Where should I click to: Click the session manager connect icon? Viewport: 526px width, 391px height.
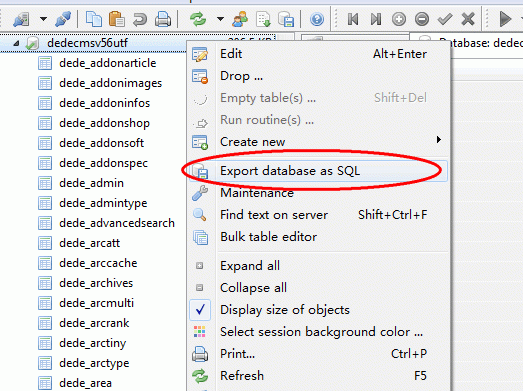(x=21, y=19)
